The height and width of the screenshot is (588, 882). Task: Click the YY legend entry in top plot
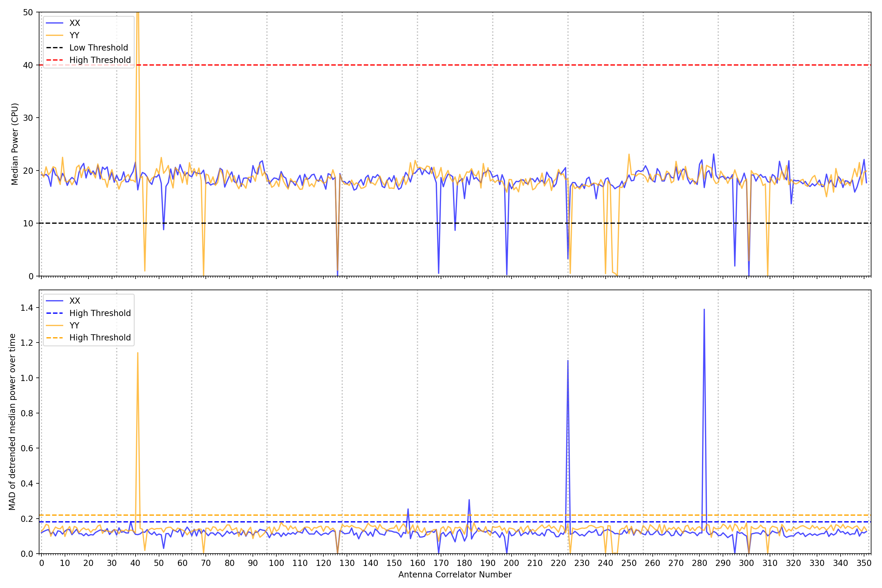pyautogui.click(x=74, y=35)
